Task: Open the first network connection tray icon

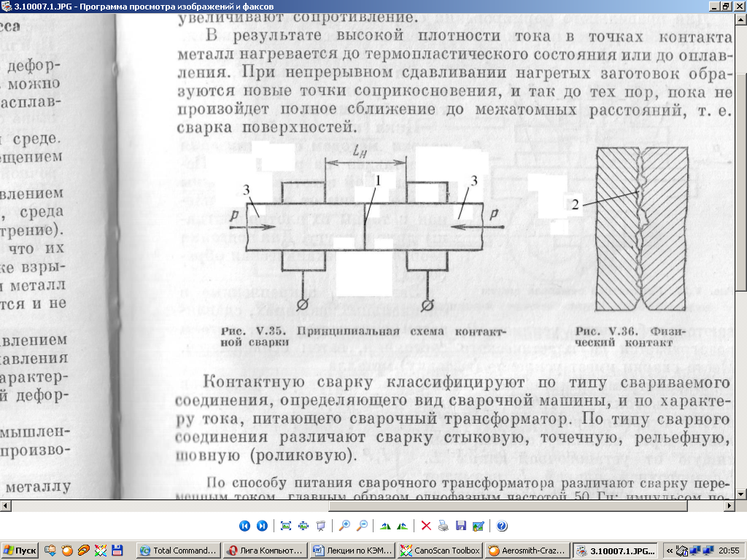Action: coord(696,551)
